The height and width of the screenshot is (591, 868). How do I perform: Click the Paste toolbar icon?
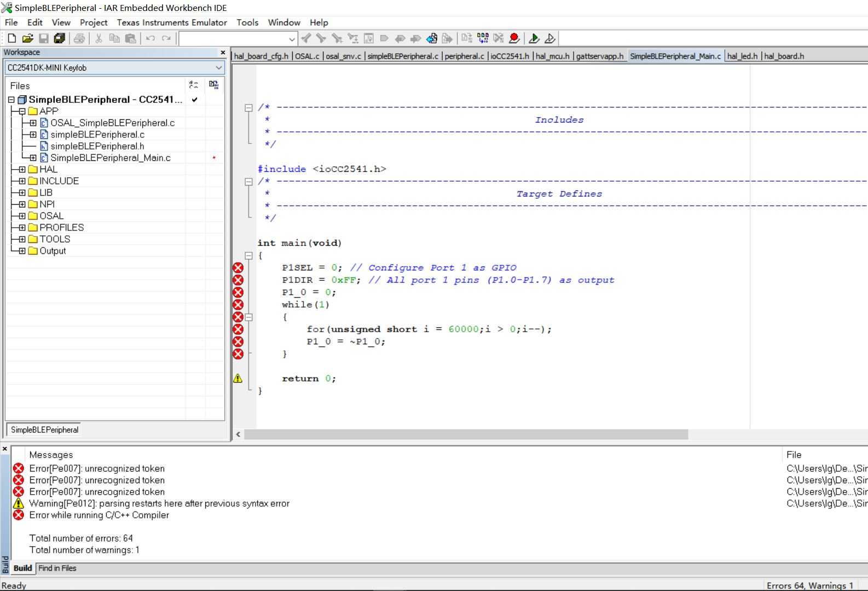coord(130,38)
